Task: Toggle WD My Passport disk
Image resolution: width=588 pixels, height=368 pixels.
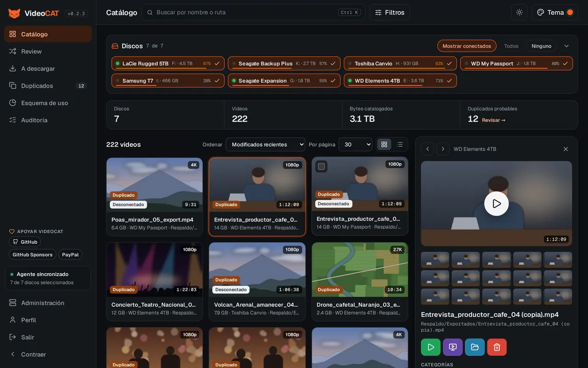Action: click(517, 63)
